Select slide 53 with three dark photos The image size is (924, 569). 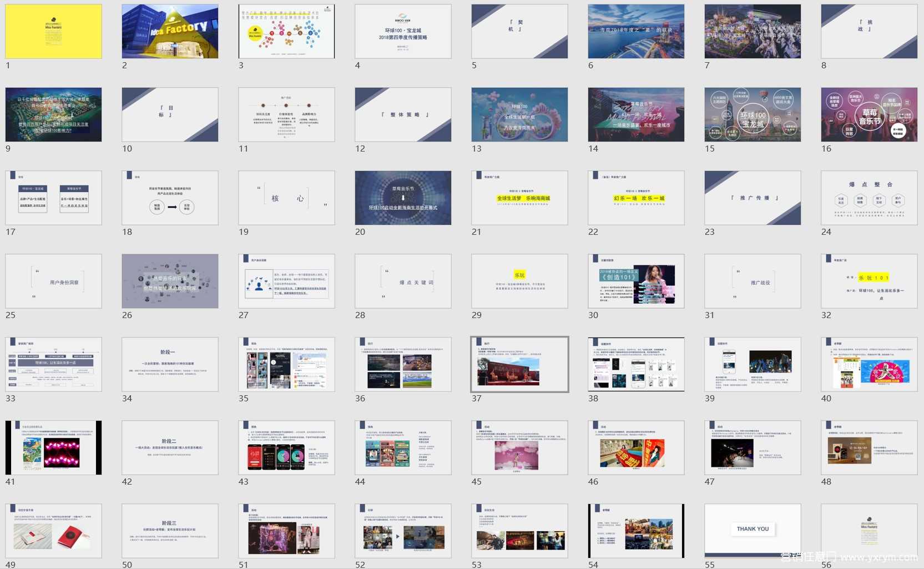pos(519,531)
